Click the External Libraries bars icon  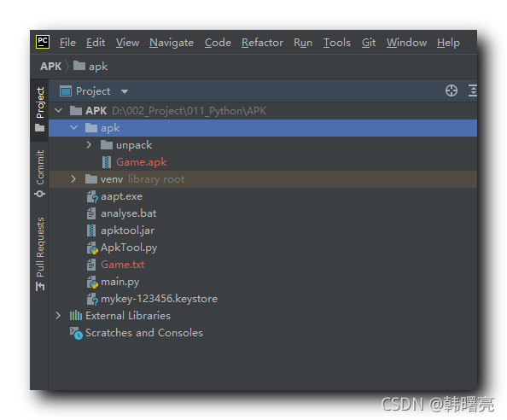tap(76, 316)
